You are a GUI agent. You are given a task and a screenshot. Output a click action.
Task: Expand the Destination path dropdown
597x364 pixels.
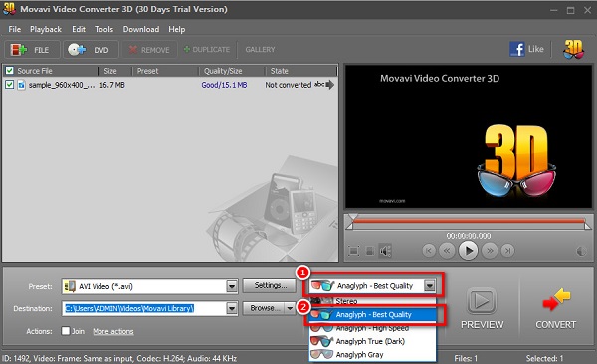click(232, 308)
